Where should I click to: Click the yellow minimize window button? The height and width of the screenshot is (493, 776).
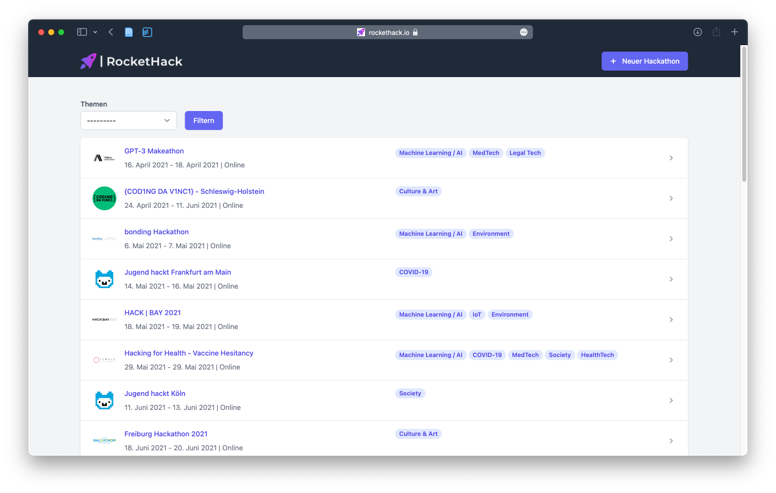click(x=51, y=32)
